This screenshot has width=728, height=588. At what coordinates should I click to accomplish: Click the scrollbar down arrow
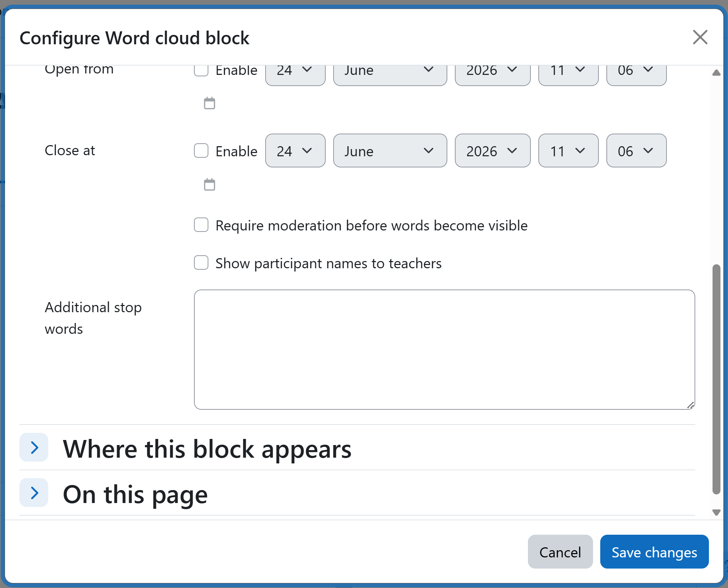716,512
